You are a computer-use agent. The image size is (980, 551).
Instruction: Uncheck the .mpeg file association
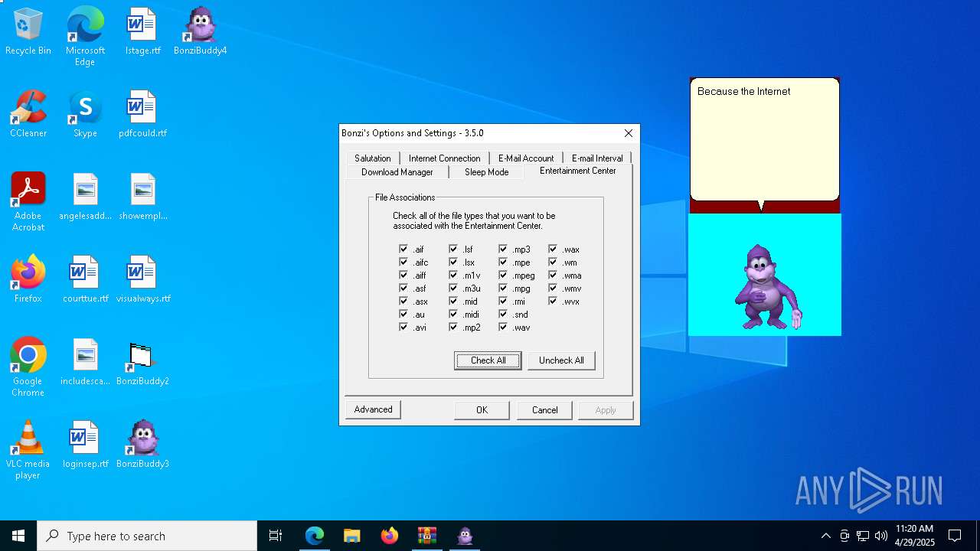[x=503, y=275]
